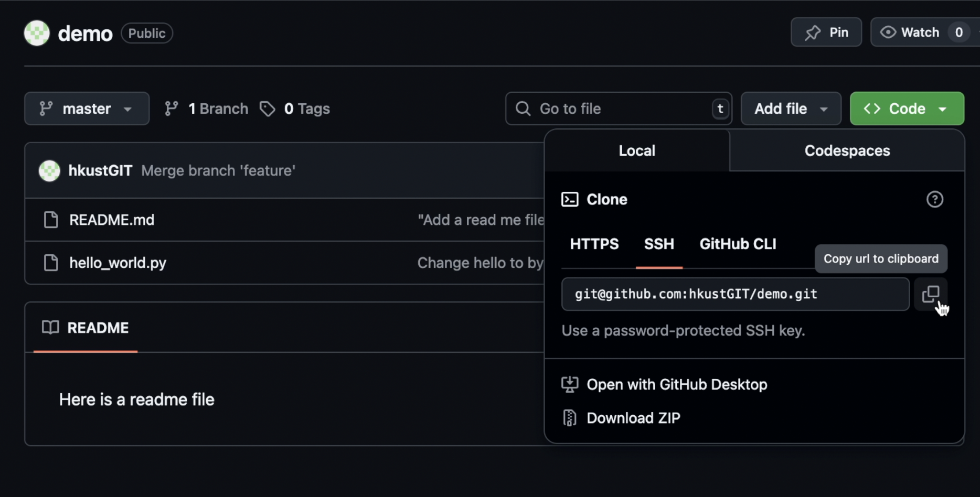Click the GitHub Desktop icon
This screenshot has width=980, height=497.
pos(570,384)
